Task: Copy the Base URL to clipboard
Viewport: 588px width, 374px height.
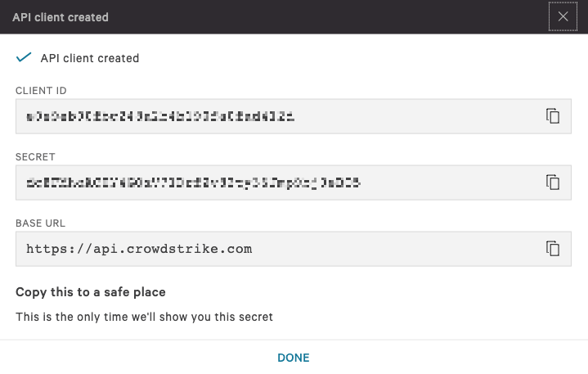Action: 553,248
